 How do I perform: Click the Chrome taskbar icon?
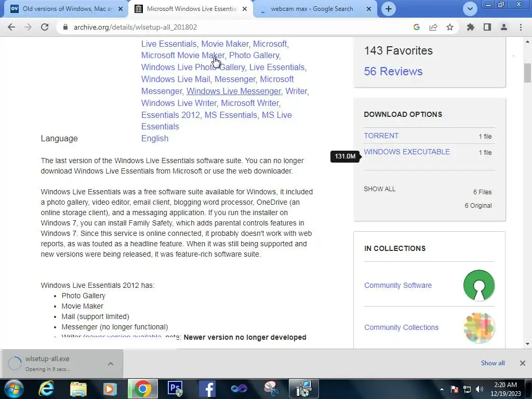point(142,389)
